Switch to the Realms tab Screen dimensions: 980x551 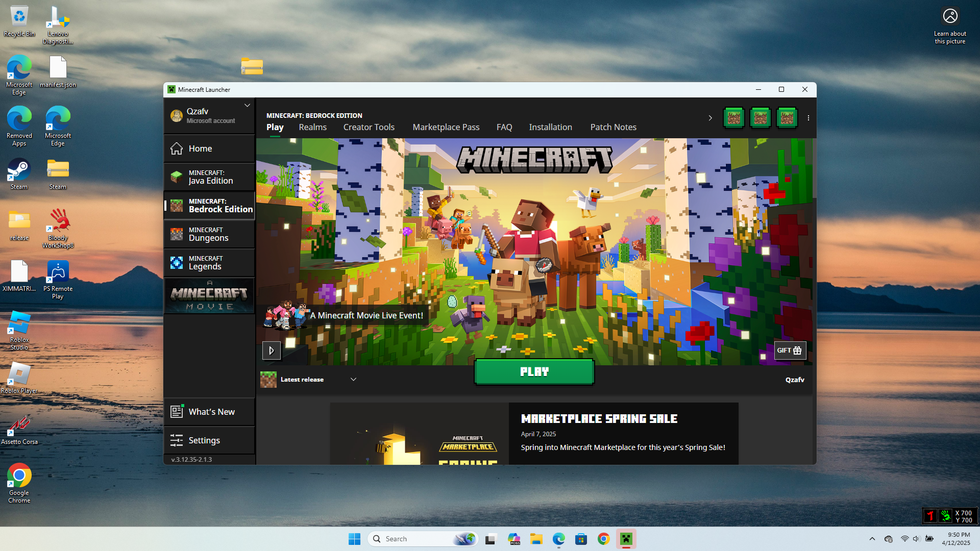point(313,127)
